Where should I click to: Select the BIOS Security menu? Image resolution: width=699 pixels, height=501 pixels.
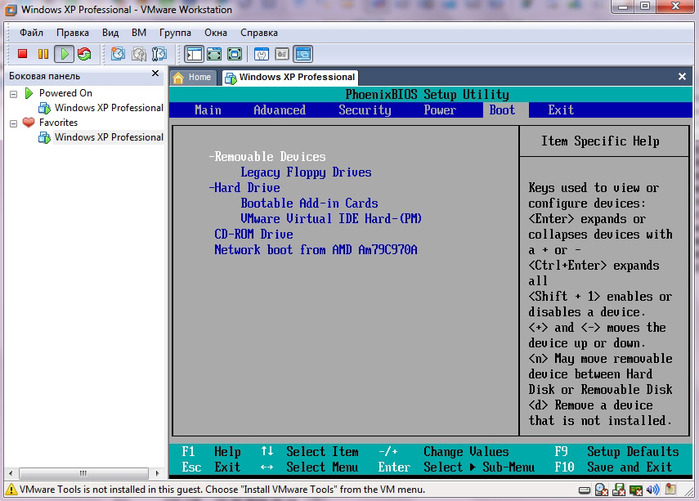[x=365, y=110]
